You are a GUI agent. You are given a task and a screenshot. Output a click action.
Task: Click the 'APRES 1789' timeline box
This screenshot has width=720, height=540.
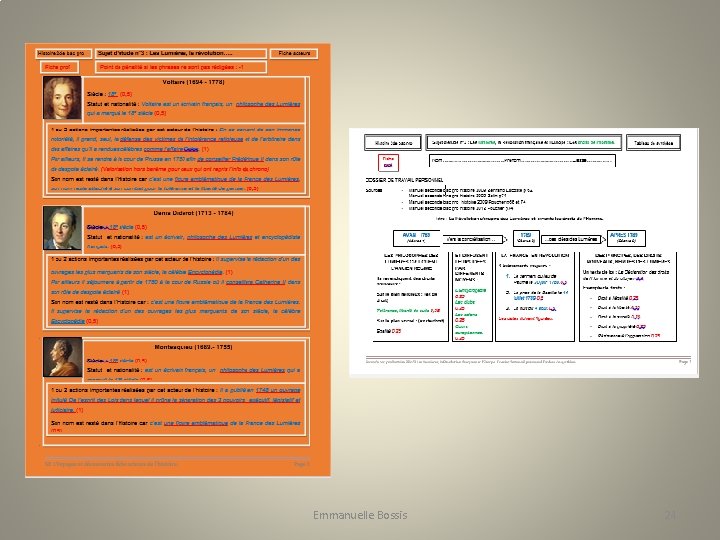click(x=626, y=238)
